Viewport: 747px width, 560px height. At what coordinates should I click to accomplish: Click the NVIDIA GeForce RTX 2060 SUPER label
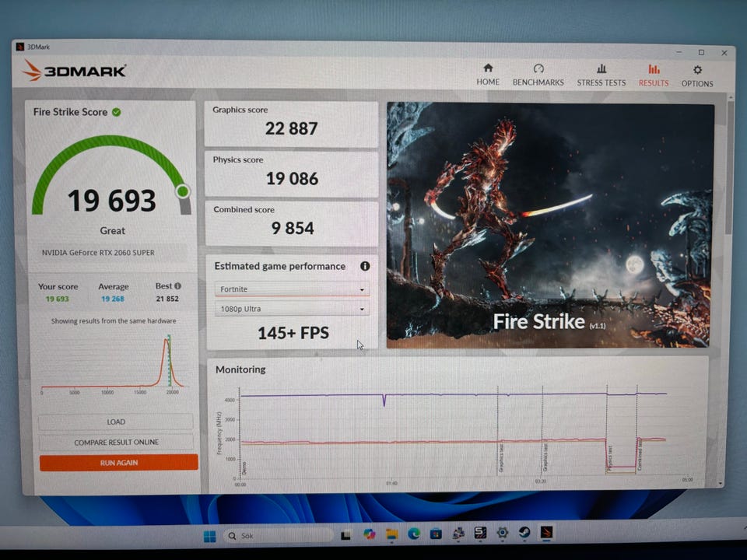(98, 252)
